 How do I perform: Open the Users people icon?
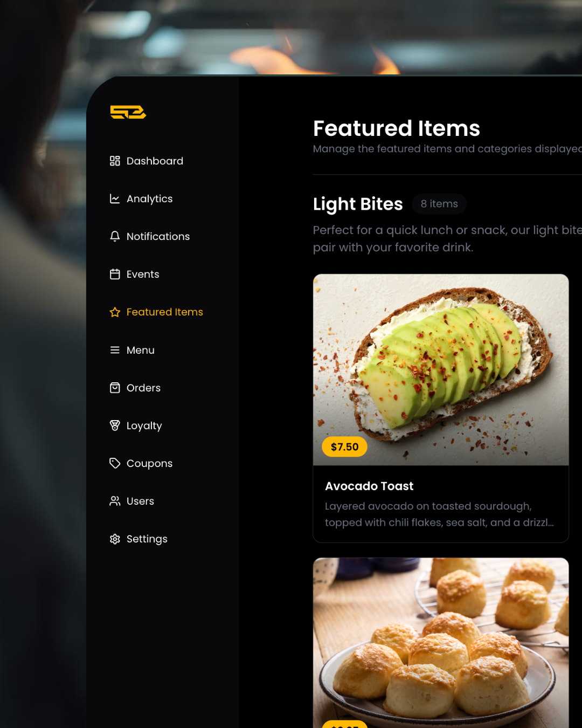(115, 501)
